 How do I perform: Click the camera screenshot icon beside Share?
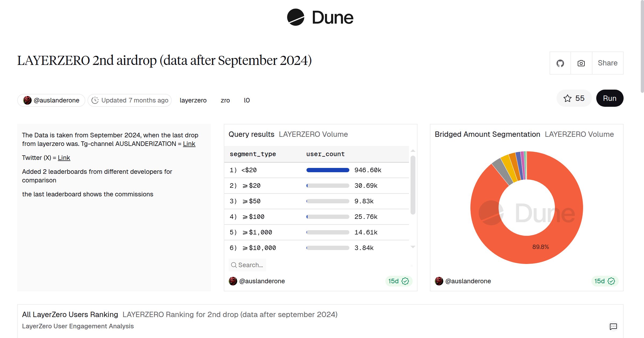pyautogui.click(x=581, y=63)
